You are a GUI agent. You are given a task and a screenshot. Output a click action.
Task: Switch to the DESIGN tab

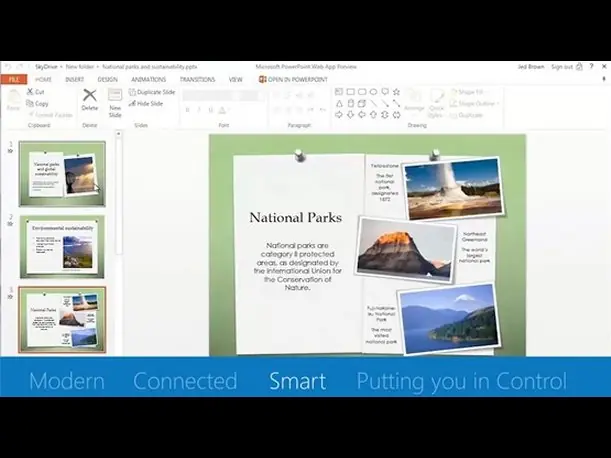(108, 79)
